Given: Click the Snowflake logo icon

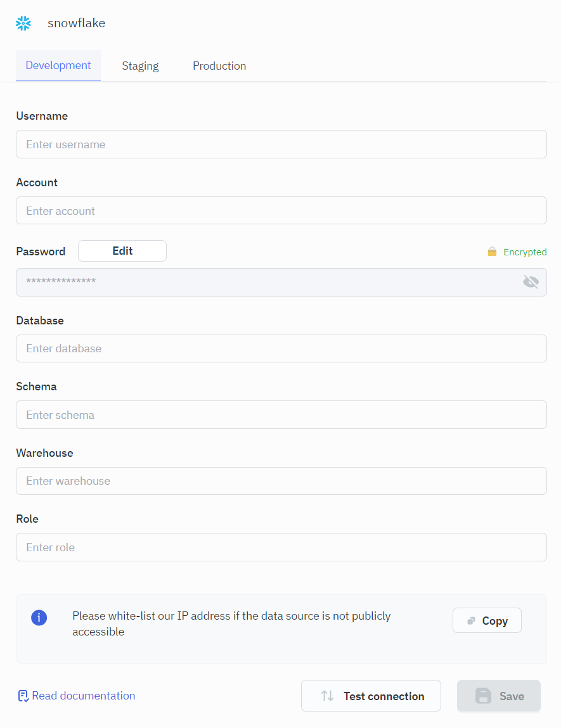Looking at the screenshot, I should [x=23, y=23].
